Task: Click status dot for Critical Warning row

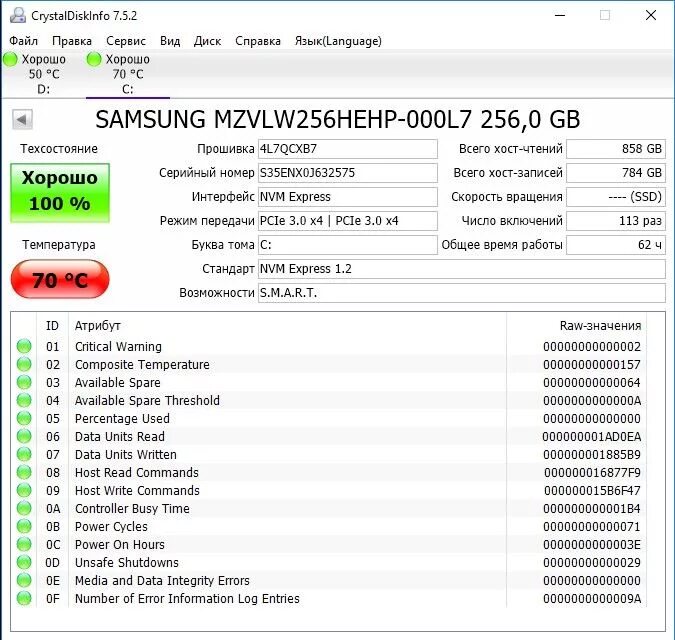Action: click(x=24, y=346)
